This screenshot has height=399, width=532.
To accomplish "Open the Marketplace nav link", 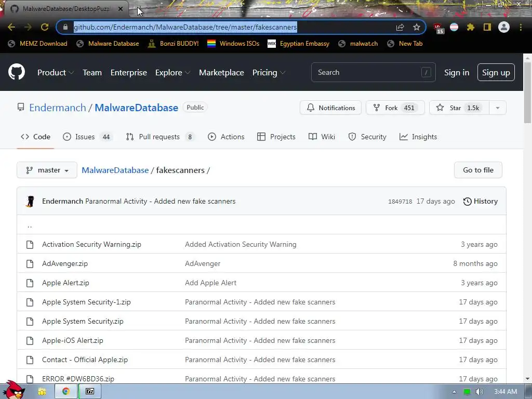I will point(221,72).
